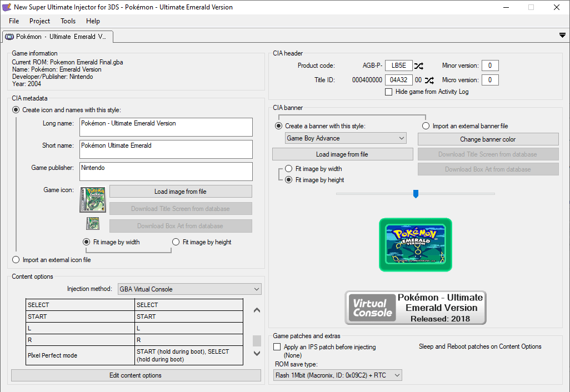Open the Tools menu

click(x=68, y=21)
